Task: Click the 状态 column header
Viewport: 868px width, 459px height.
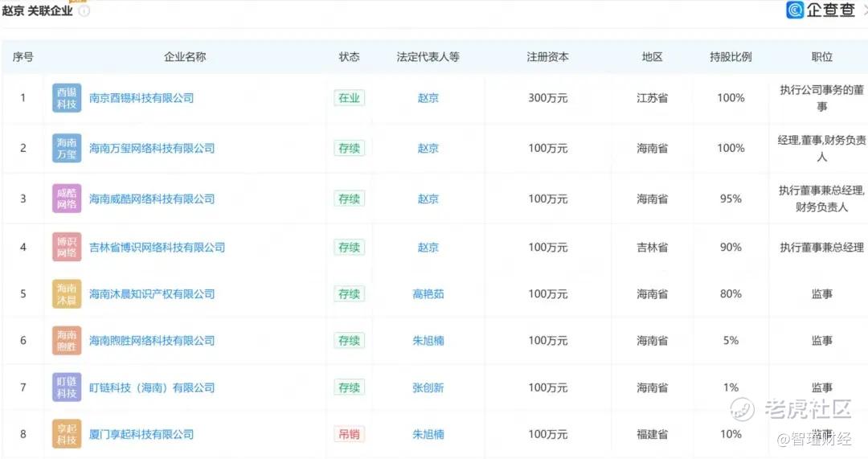Action: (350, 56)
